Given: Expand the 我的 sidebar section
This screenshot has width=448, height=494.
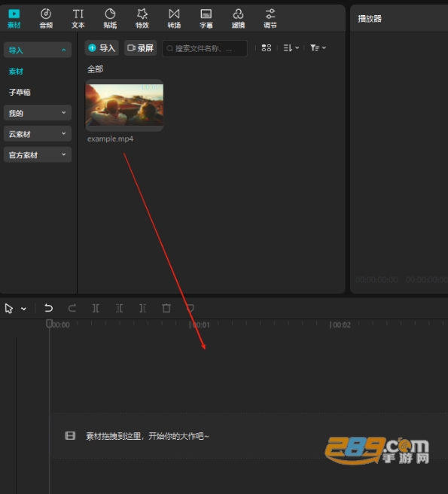Looking at the screenshot, I should pyautogui.click(x=38, y=113).
